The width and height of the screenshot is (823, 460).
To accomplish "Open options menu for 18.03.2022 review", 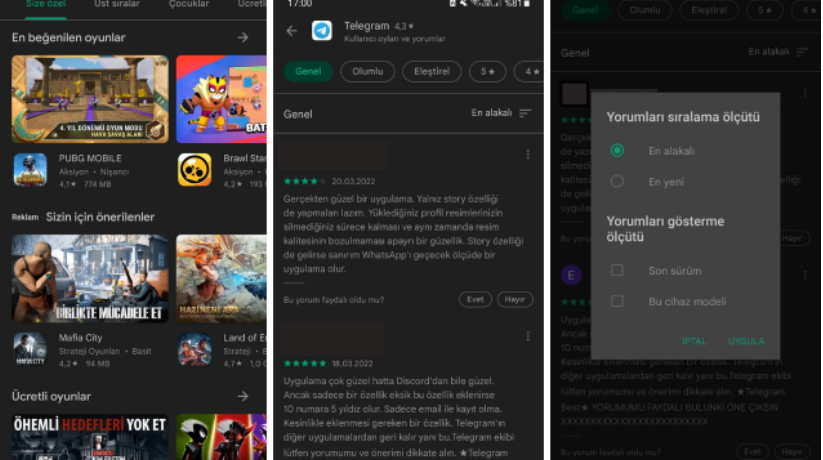I will point(528,337).
